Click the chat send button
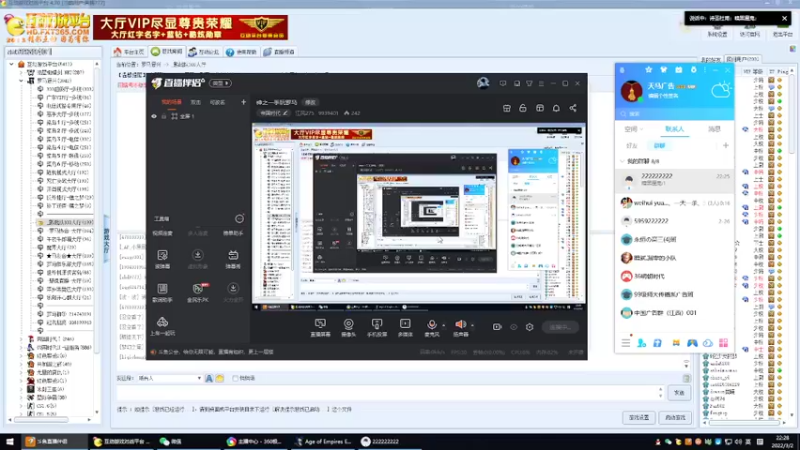Image resolution: width=800 pixels, height=450 pixels. tap(679, 393)
